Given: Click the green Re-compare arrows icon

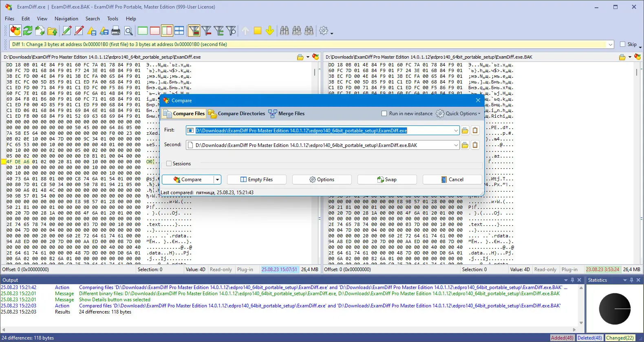Looking at the screenshot, I should pyautogui.click(x=28, y=31).
